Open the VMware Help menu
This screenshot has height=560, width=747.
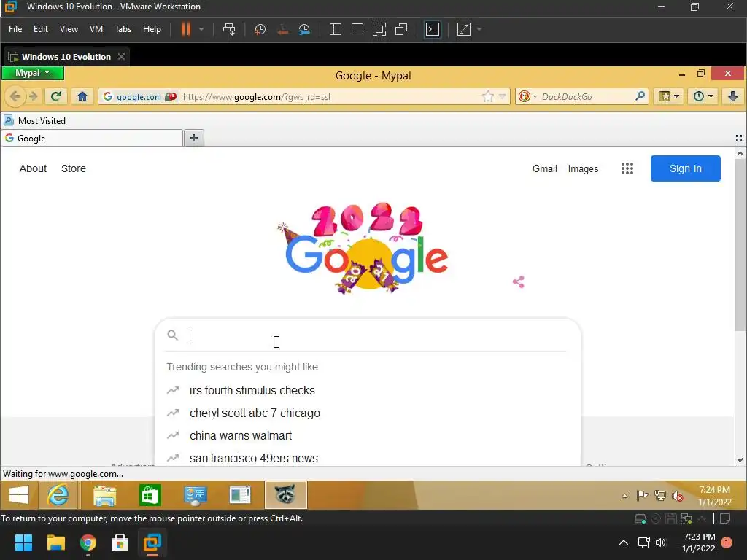coord(152,29)
